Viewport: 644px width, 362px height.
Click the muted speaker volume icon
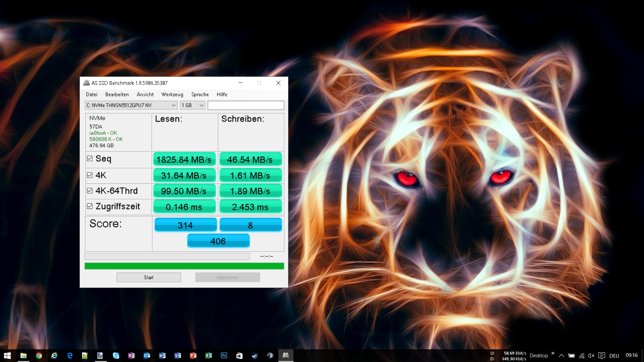click(591, 356)
